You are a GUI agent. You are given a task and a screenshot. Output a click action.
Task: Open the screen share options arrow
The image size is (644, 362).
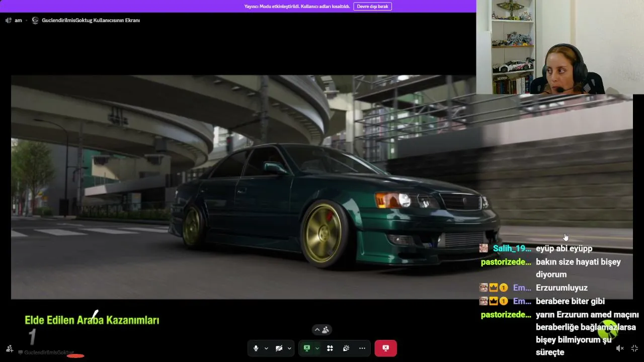click(317, 348)
